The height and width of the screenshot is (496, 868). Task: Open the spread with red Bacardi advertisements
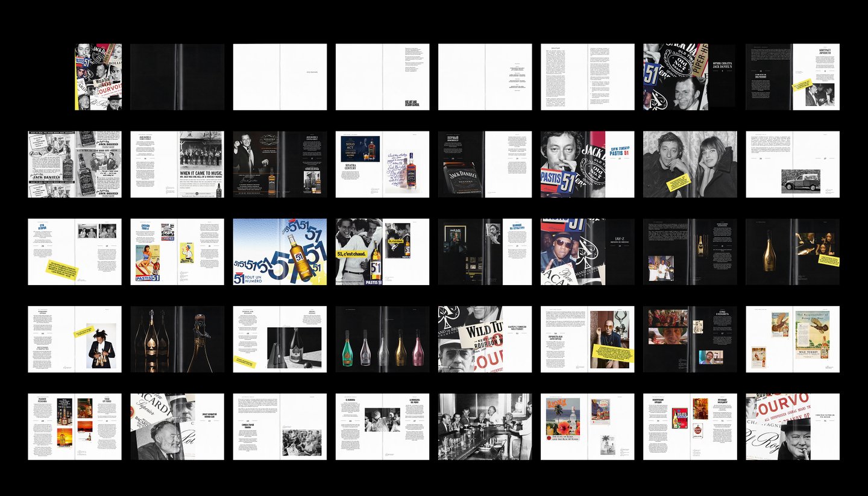click(690, 427)
